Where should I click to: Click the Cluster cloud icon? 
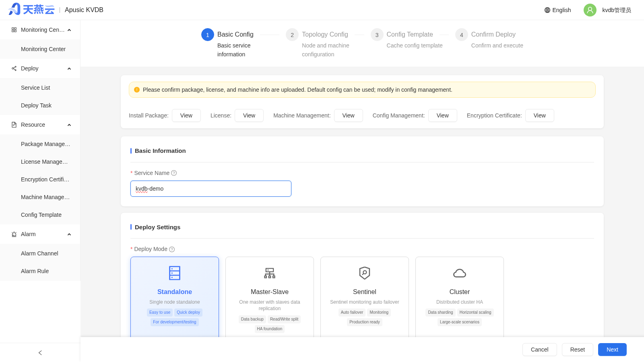460,274
